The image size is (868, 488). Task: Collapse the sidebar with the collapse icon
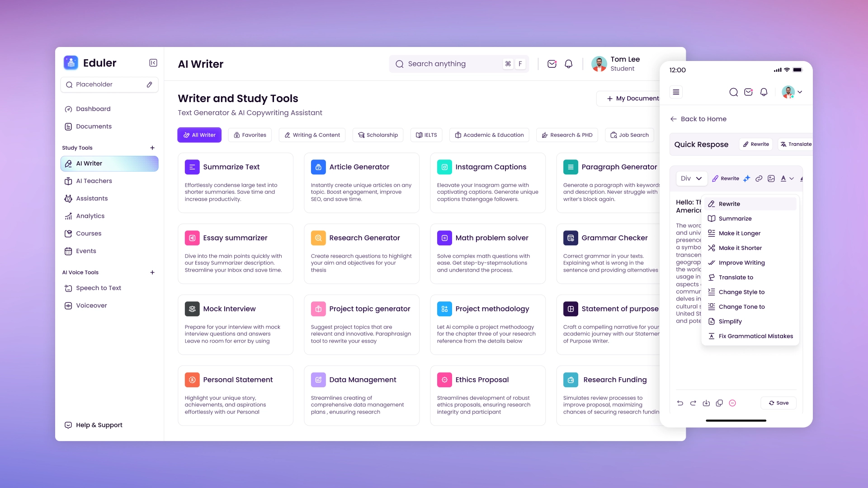153,63
